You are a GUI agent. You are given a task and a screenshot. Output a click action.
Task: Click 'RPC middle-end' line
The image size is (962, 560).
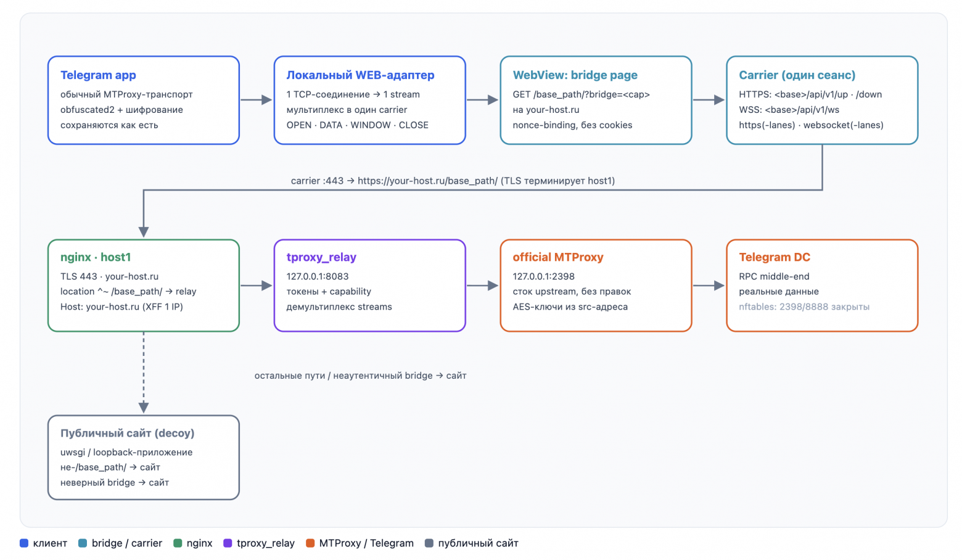click(x=775, y=276)
